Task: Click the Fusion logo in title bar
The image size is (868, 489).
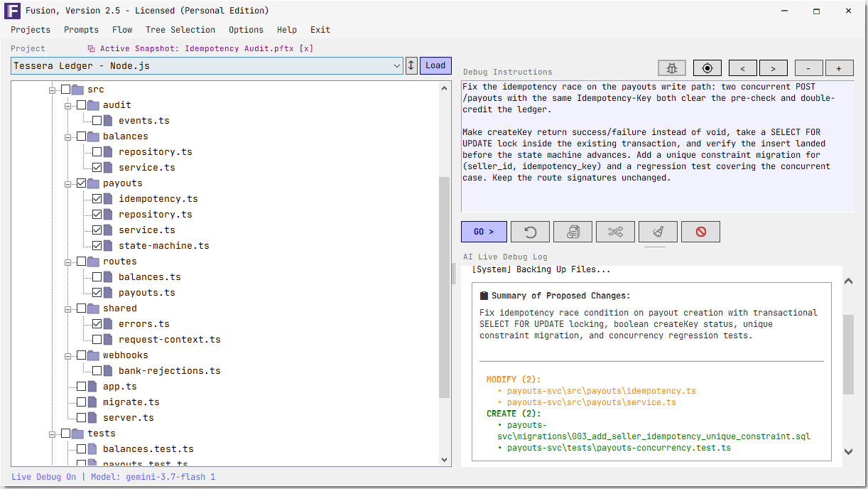Action: (12, 11)
